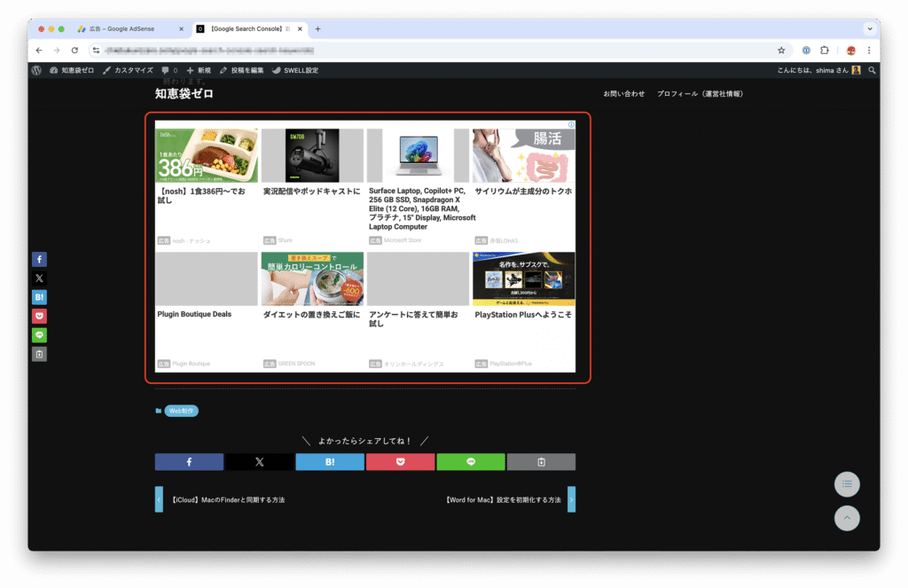Click 投稿を編集 in admin bar

click(x=241, y=70)
